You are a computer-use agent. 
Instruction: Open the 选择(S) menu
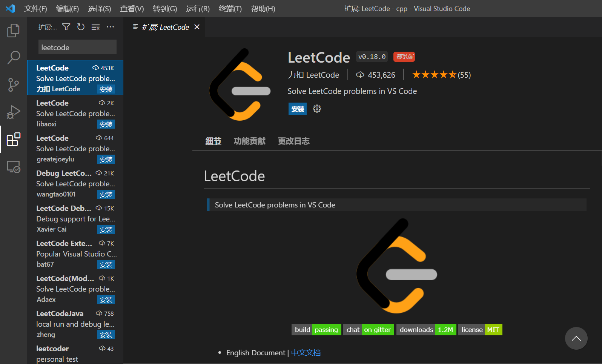(100, 8)
